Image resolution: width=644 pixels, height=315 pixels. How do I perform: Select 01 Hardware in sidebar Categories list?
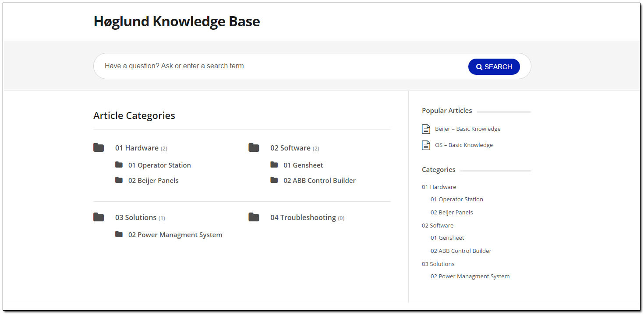click(439, 187)
